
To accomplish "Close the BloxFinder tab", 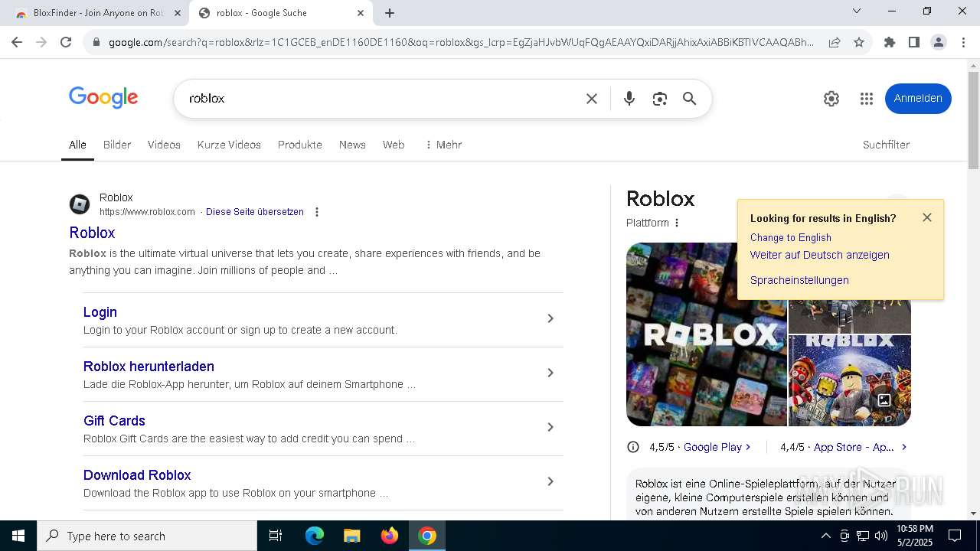I will coord(178,13).
